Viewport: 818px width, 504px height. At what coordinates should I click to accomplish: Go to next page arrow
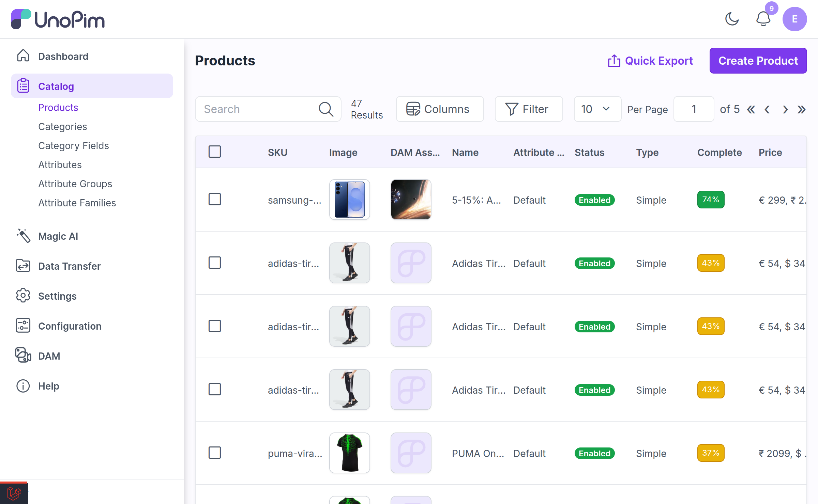coord(785,109)
